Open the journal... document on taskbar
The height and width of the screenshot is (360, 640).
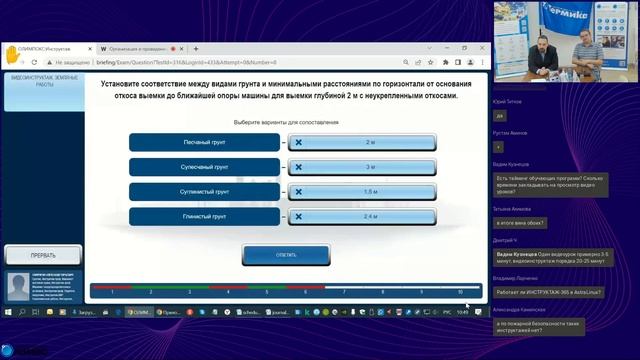278,312
